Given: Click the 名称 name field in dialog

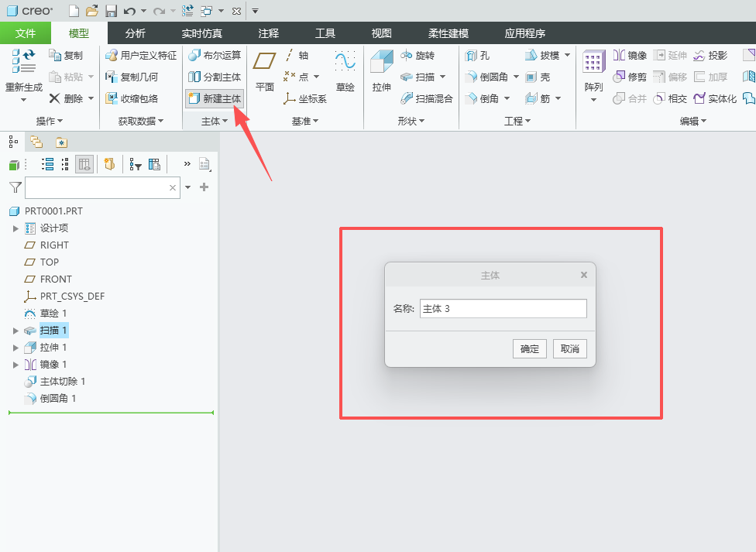Looking at the screenshot, I should tap(503, 309).
